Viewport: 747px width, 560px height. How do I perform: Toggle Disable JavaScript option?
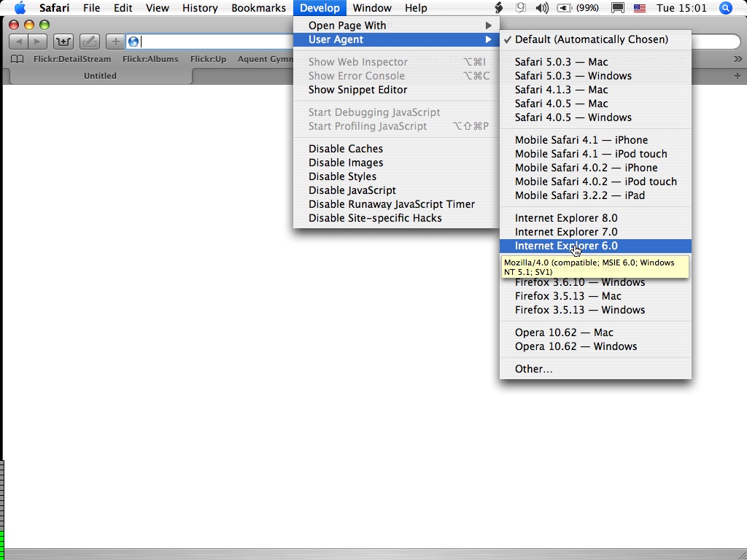tap(396, 190)
